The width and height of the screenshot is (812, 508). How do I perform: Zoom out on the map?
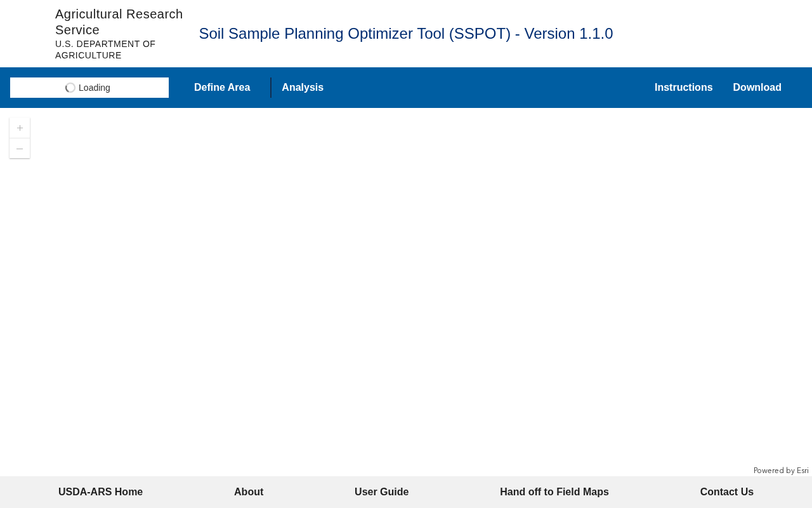[x=20, y=149]
